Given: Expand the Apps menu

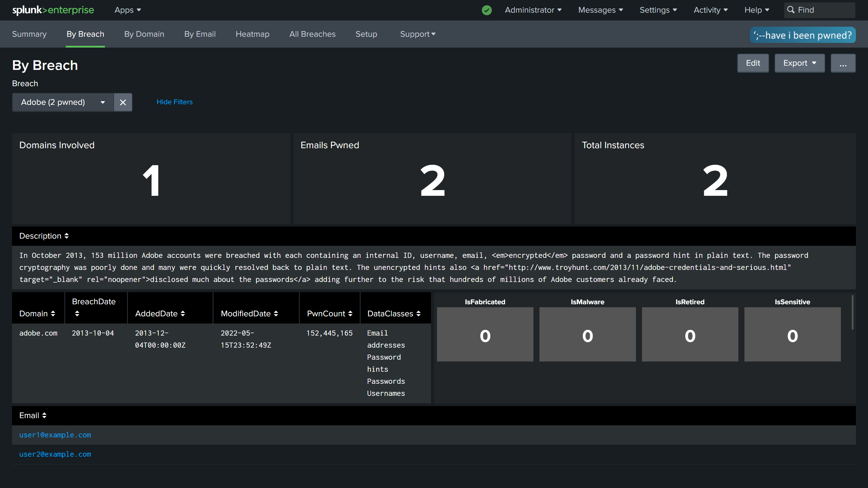Looking at the screenshot, I should [127, 10].
